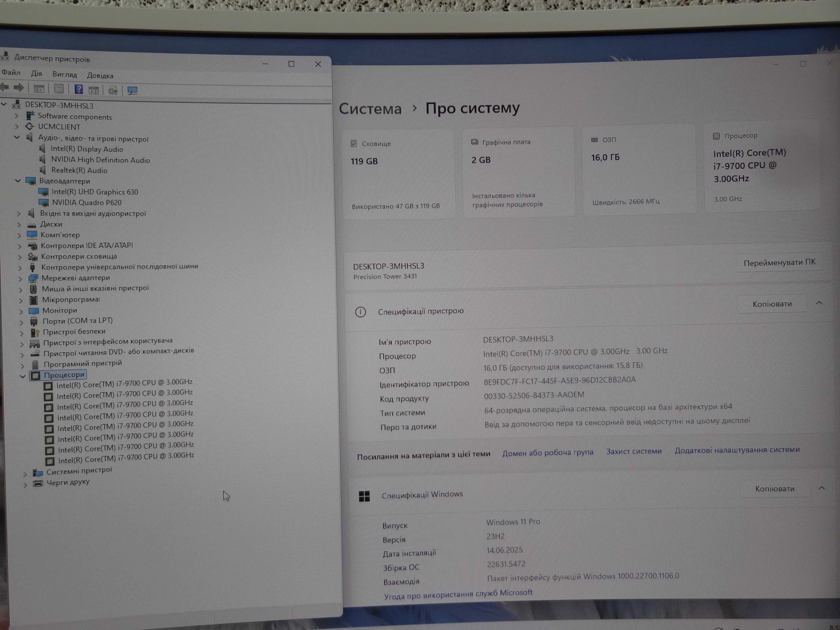Viewport: 840px width, 630px height.
Task: Open Захист системи link
Action: click(634, 451)
